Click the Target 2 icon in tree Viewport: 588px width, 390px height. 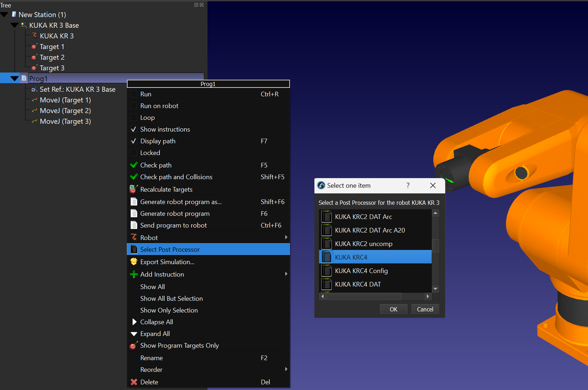[34, 57]
